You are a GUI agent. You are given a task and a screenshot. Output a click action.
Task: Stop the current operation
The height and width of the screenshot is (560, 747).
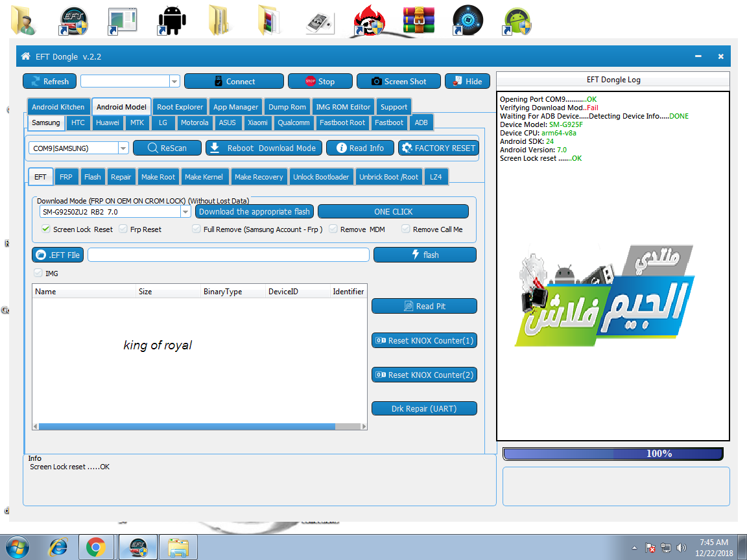point(320,82)
